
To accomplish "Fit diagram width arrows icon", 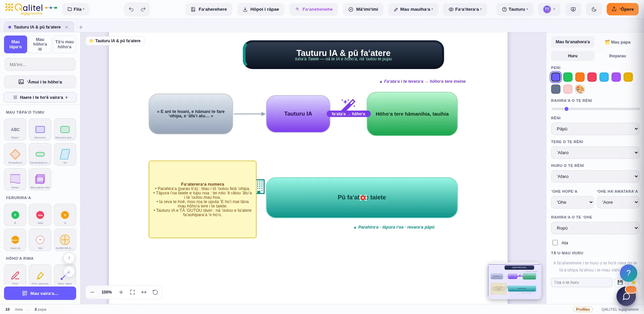I will (144, 292).
